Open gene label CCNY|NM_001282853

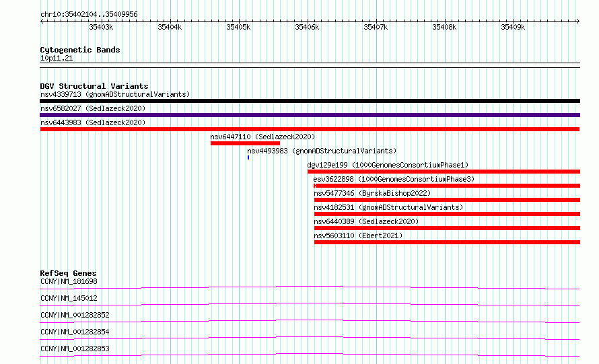pos(75,349)
